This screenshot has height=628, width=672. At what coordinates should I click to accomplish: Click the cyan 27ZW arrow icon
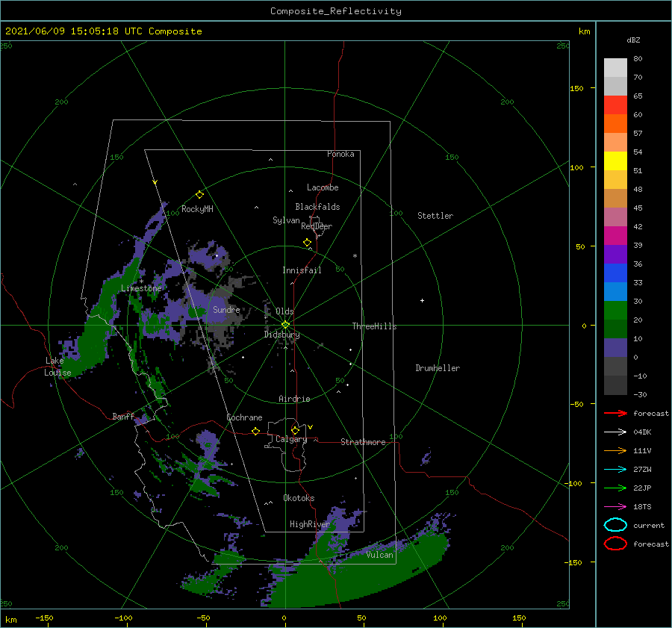tap(615, 470)
